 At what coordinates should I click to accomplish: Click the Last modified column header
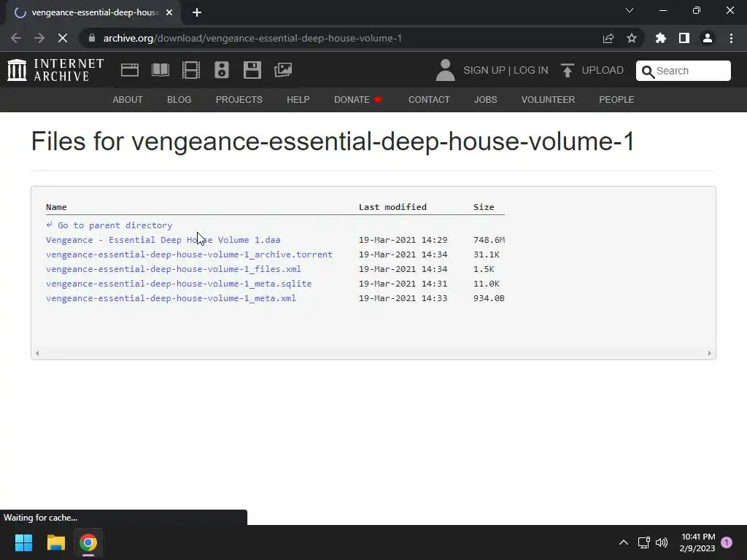[x=392, y=207]
